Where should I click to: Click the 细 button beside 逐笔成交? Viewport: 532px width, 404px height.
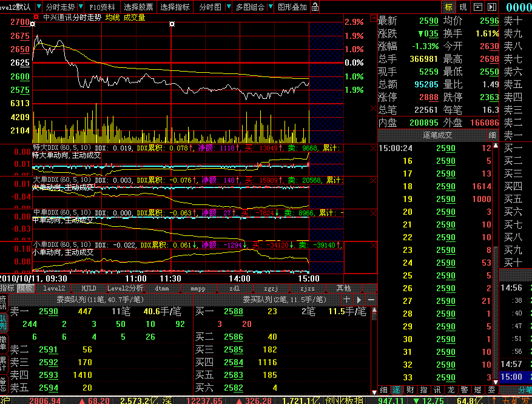[x=492, y=135]
